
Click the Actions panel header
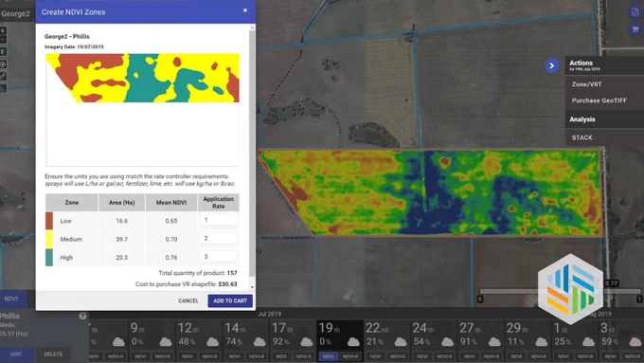point(604,65)
